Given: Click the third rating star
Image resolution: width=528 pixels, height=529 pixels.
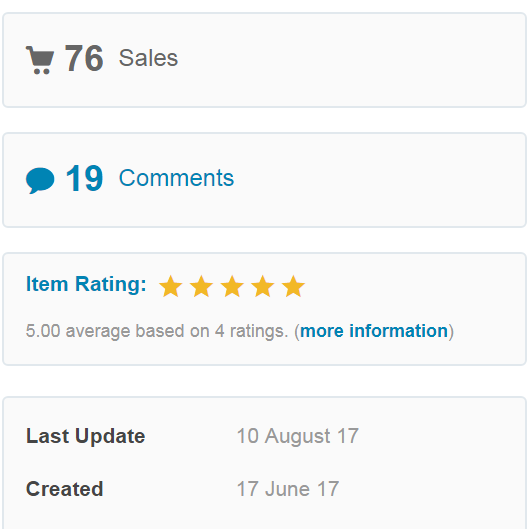Looking at the screenshot, I should pos(232,286).
